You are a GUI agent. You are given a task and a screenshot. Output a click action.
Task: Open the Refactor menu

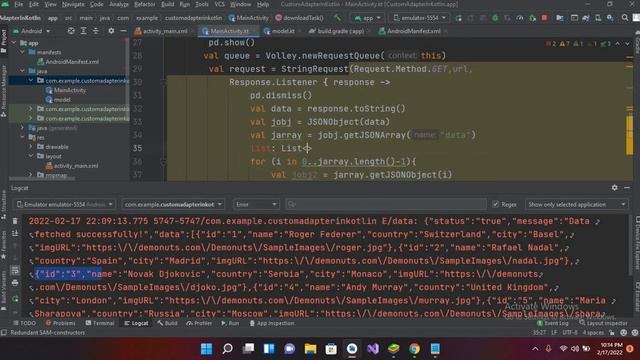point(145,4)
